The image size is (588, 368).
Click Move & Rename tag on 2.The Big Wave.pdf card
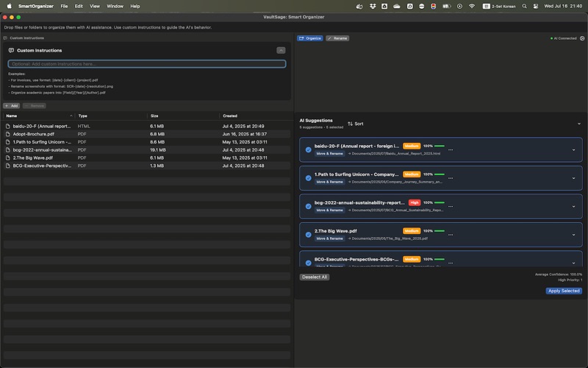tap(329, 238)
